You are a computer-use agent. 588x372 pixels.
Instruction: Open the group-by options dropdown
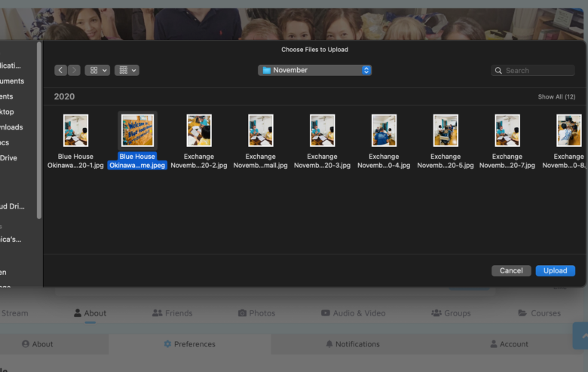[x=127, y=70]
